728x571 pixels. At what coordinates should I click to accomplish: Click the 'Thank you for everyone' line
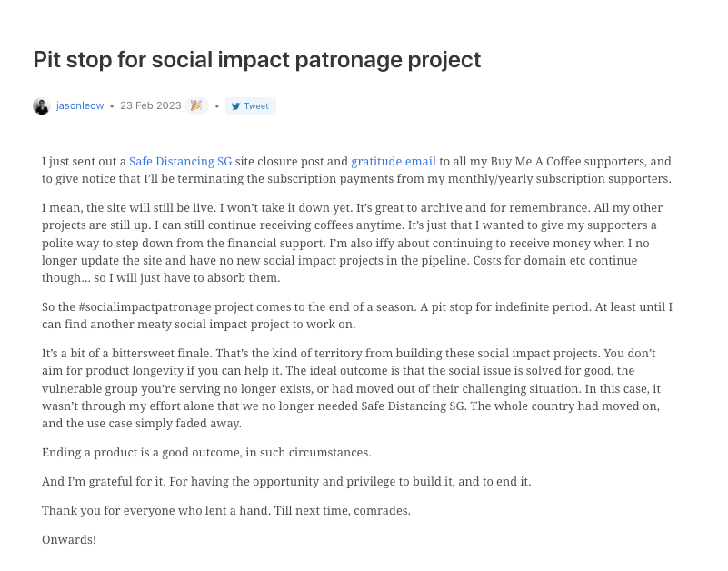click(x=226, y=511)
